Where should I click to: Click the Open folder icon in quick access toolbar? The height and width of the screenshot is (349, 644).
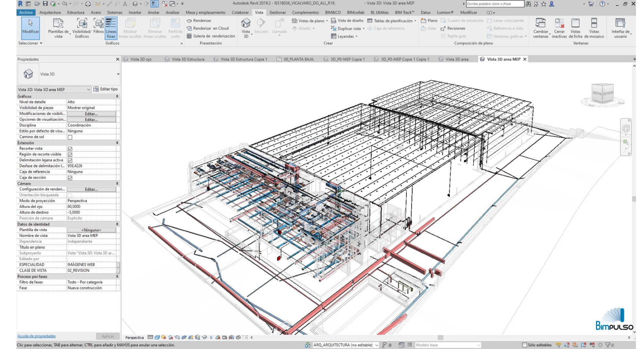pyautogui.click(x=37, y=4)
